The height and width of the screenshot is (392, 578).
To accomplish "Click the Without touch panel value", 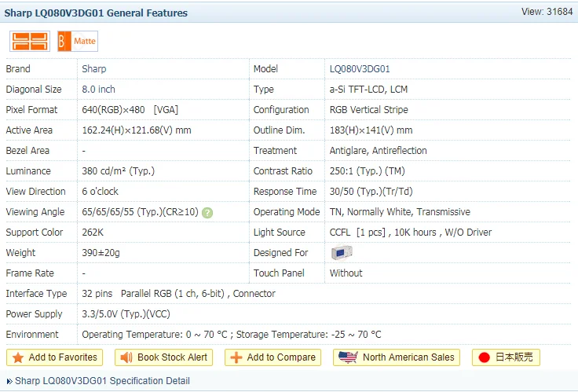I will [346, 273].
